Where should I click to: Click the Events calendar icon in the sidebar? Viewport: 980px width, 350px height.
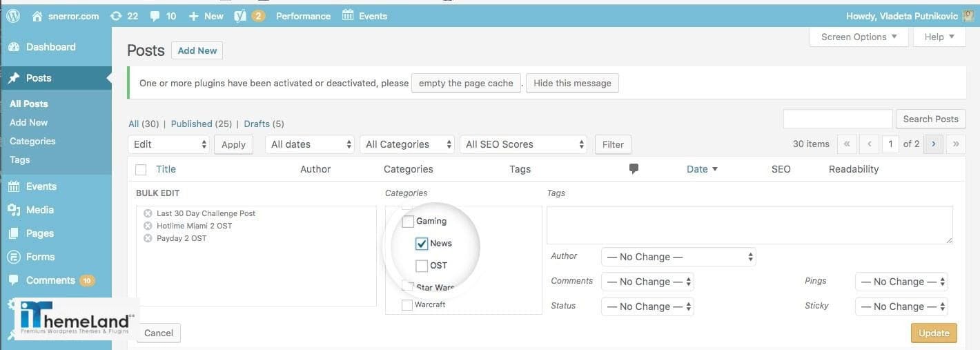coord(14,186)
